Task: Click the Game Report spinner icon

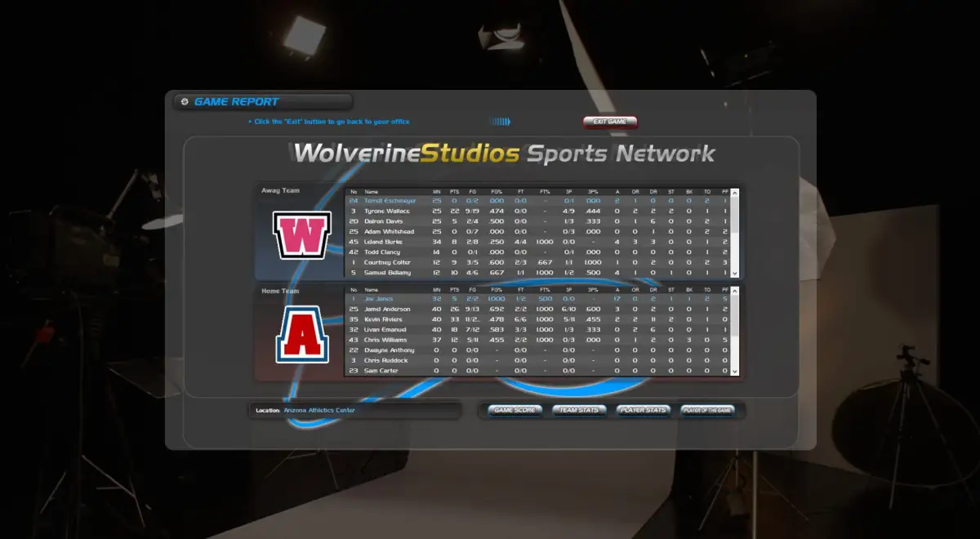Action: click(183, 101)
